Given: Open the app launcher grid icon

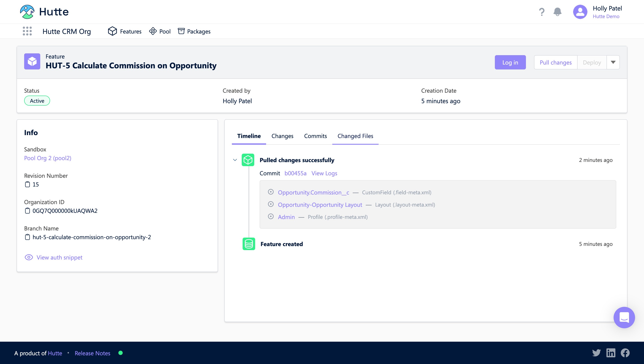Looking at the screenshot, I should pyautogui.click(x=27, y=31).
